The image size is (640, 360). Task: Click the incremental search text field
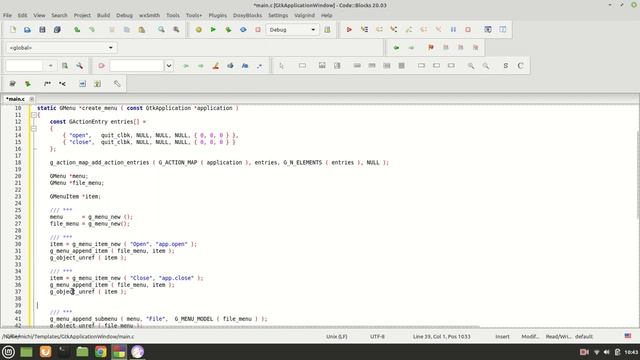pyautogui.click(x=137, y=66)
